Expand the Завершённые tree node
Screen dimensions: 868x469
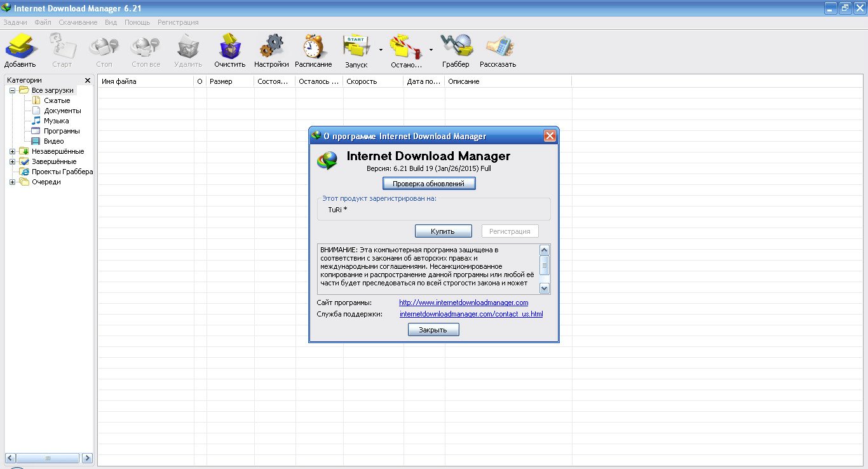pos(12,161)
